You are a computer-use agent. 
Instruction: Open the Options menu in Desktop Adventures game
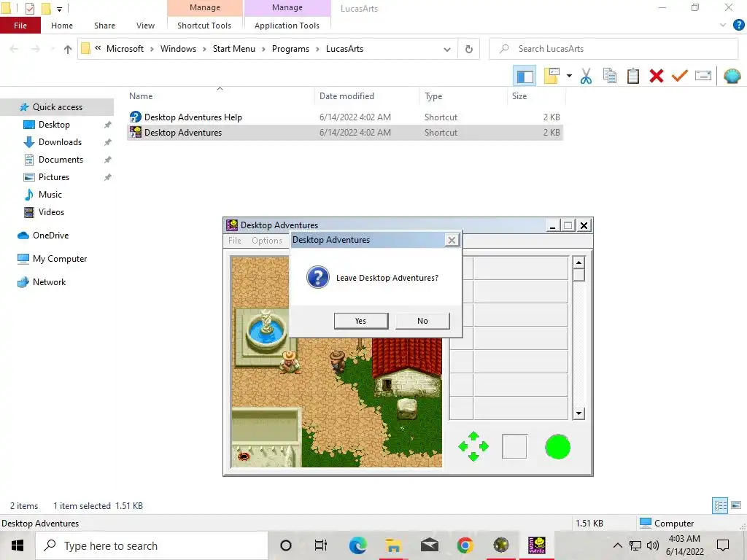[267, 241]
